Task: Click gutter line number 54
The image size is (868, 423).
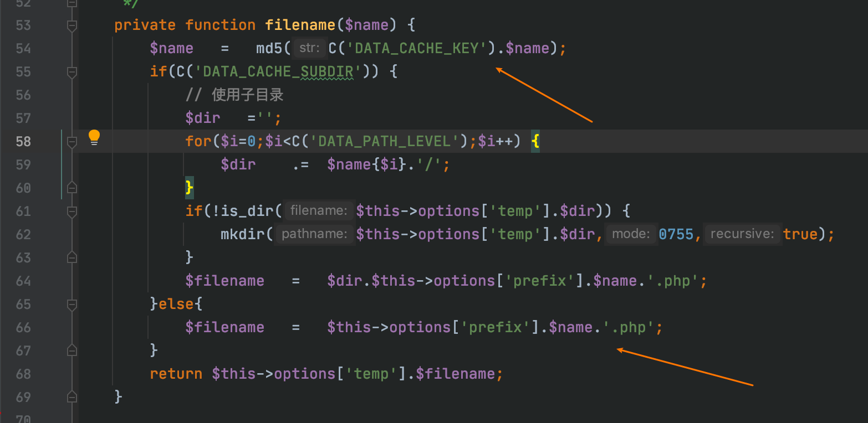Action: (x=23, y=49)
